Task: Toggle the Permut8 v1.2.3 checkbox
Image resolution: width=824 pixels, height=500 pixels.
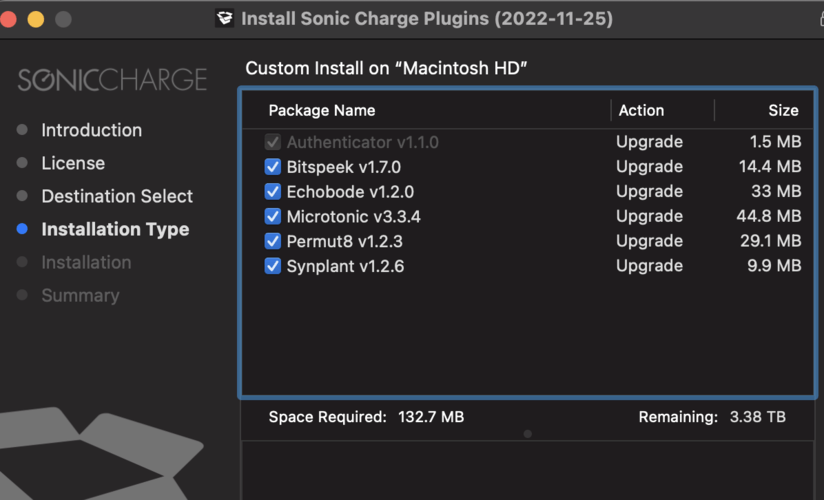Action: [x=273, y=241]
